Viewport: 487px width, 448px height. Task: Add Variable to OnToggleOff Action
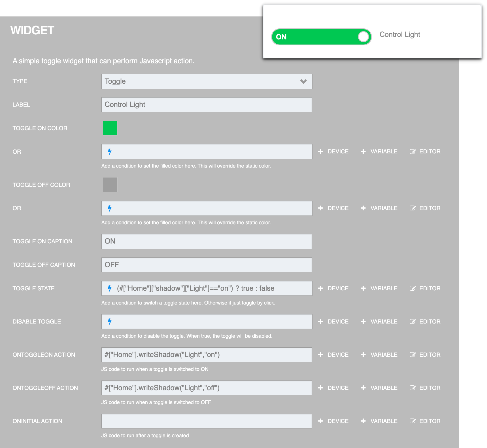pos(379,388)
